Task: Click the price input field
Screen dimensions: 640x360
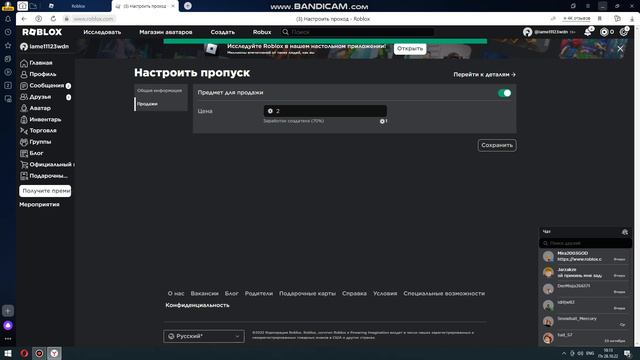Action: pyautogui.click(x=325, y=111)
